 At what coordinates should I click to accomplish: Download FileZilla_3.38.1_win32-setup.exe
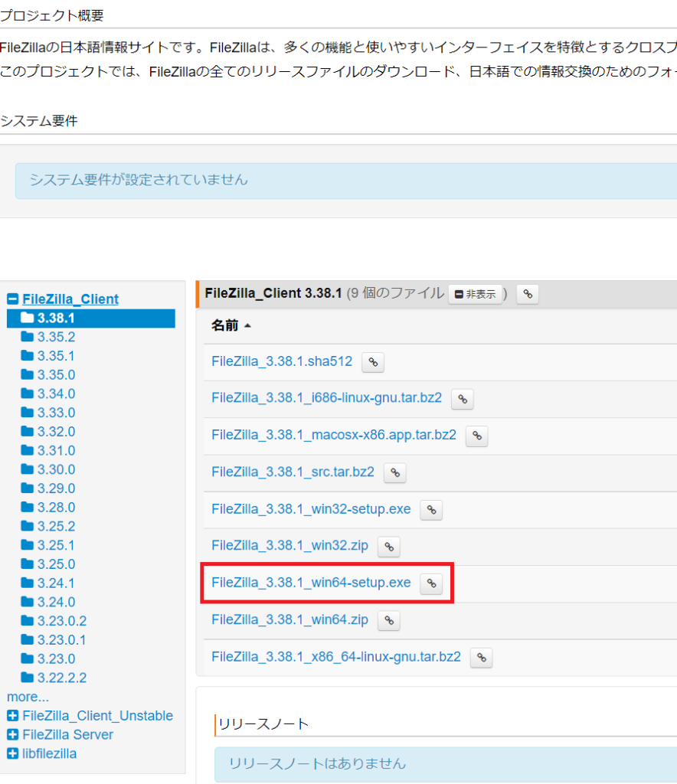point(311,509)
